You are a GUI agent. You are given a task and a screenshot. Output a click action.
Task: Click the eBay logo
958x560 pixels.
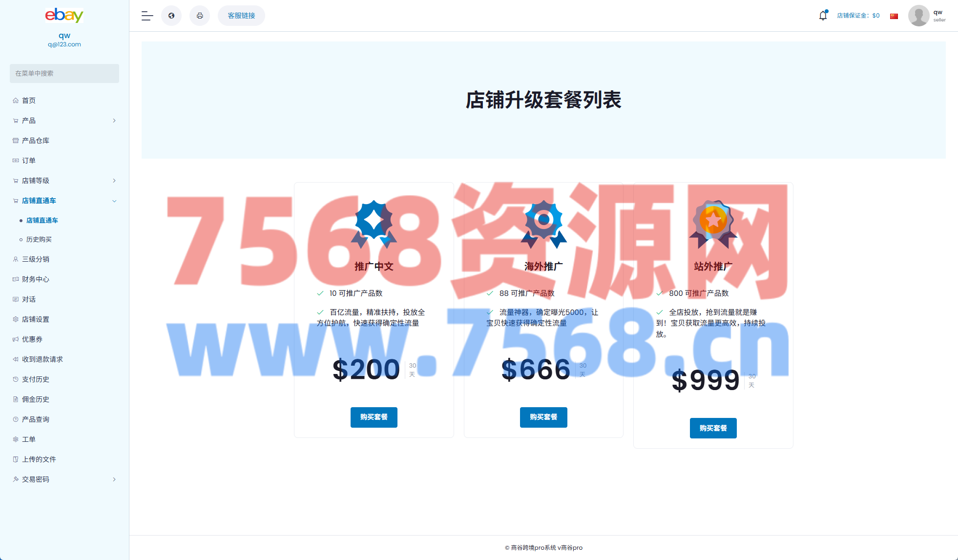click(64, 15)
